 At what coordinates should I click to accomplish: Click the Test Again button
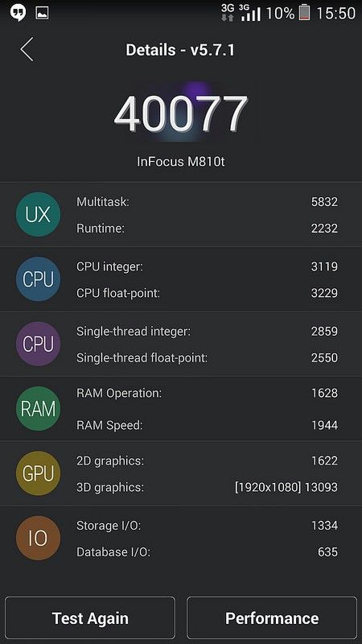[x=90, y=618]
